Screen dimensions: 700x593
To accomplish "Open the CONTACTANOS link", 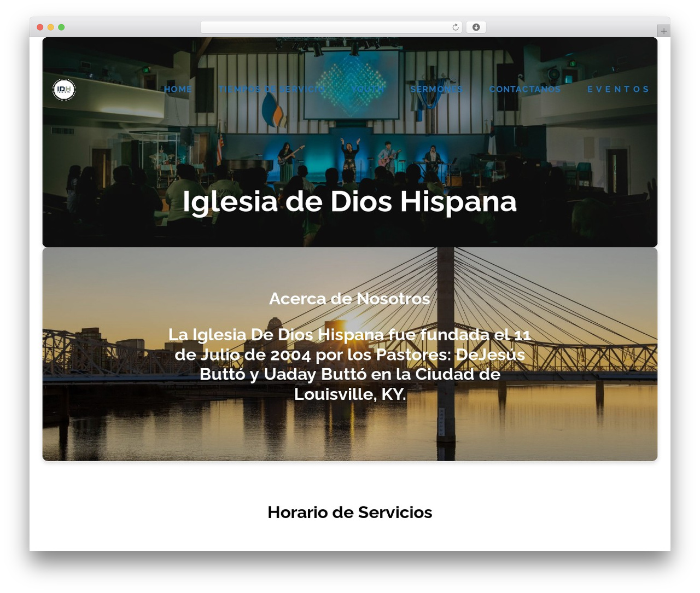I will pos(525,89).
